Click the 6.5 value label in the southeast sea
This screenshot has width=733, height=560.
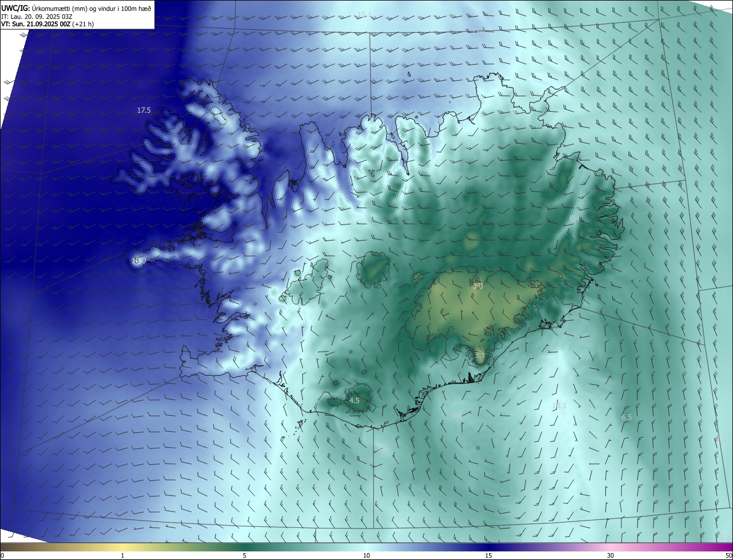[626, 417]
